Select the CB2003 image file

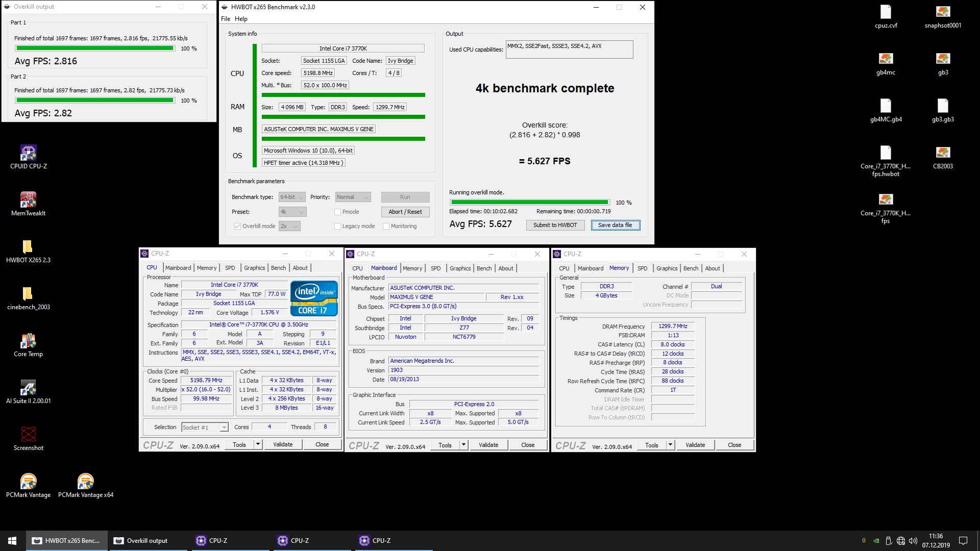click(x=943, y=157)
